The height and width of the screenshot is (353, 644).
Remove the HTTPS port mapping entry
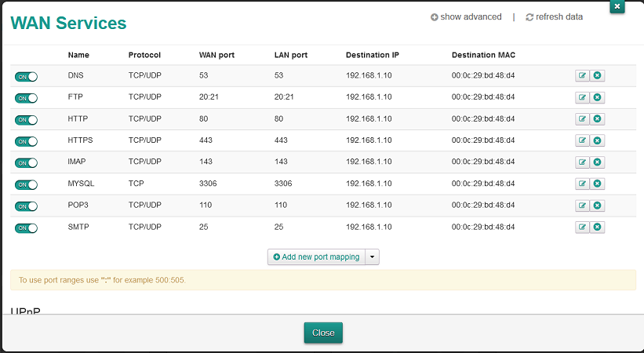598,141
